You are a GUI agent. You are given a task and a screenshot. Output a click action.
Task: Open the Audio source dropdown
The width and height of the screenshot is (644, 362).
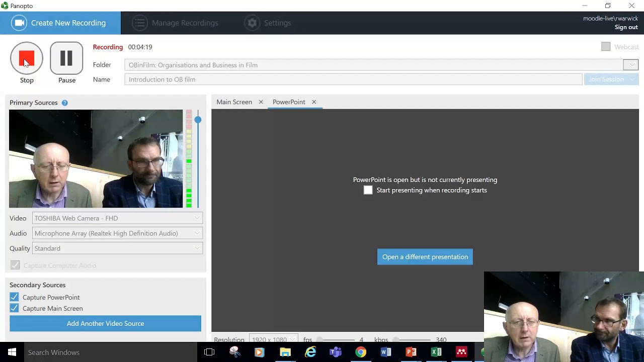118,233
